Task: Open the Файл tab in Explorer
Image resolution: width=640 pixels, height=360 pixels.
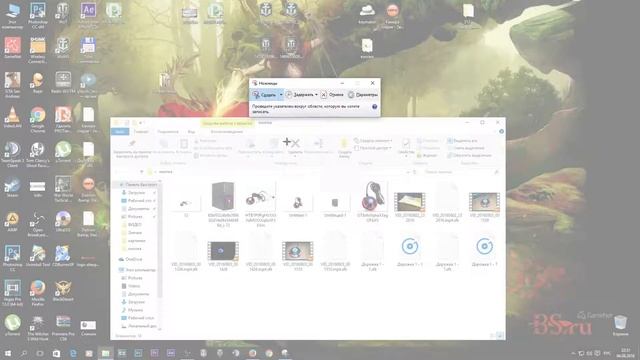Action: (120, 132)
